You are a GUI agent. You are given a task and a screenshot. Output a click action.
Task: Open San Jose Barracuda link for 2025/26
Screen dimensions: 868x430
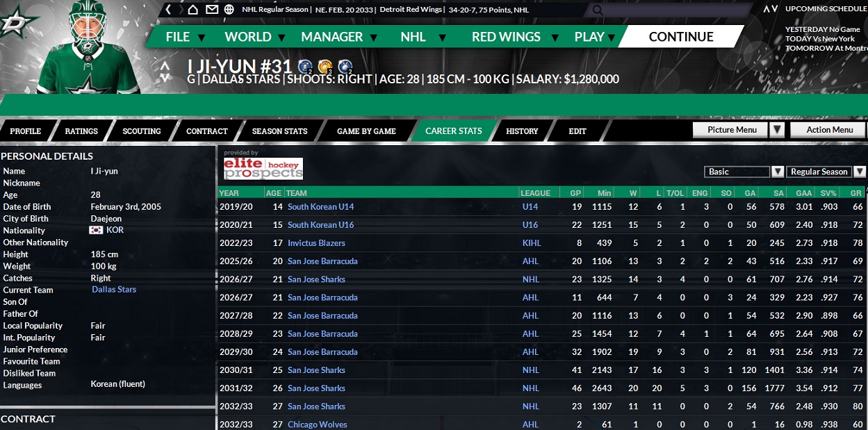[x=322, y=261]
